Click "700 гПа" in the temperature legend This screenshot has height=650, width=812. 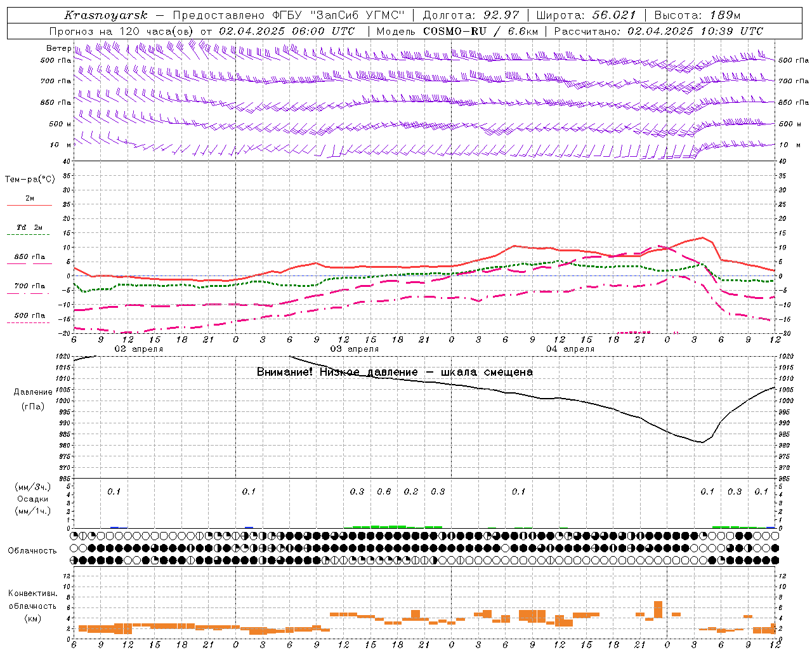click(x=30, y=286)
